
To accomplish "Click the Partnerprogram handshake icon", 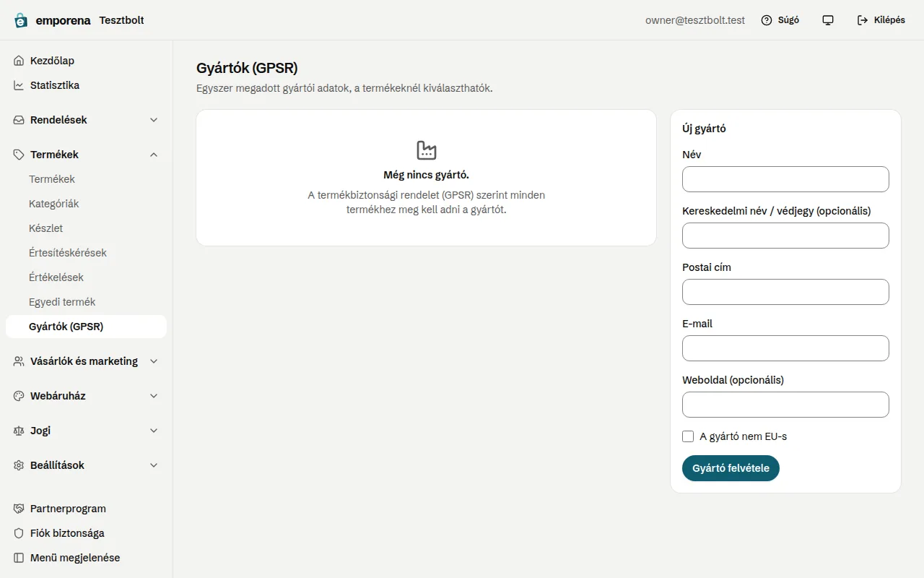I will point(19,509).
